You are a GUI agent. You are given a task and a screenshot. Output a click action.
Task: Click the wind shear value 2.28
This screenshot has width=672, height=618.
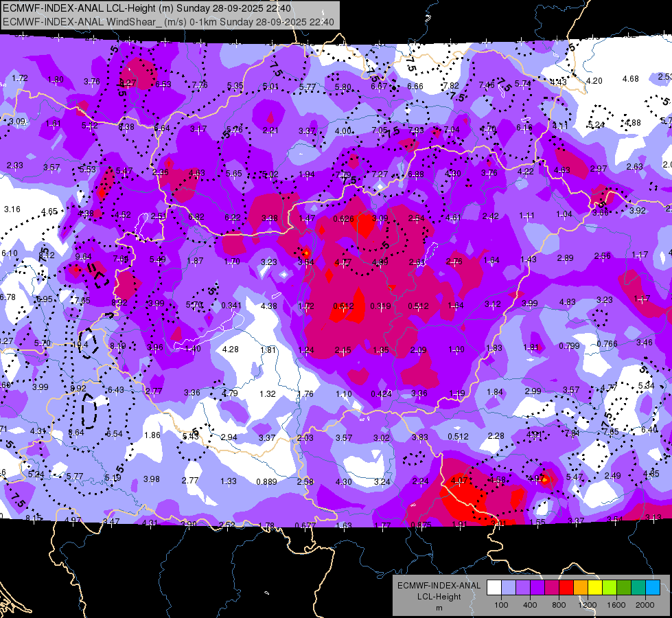coord(496,436)
